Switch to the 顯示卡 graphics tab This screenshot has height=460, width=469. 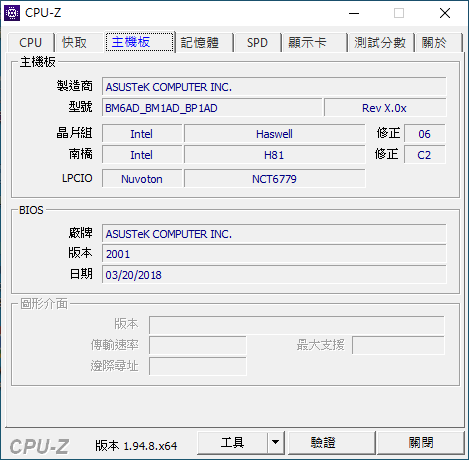[x=314, y=42]
